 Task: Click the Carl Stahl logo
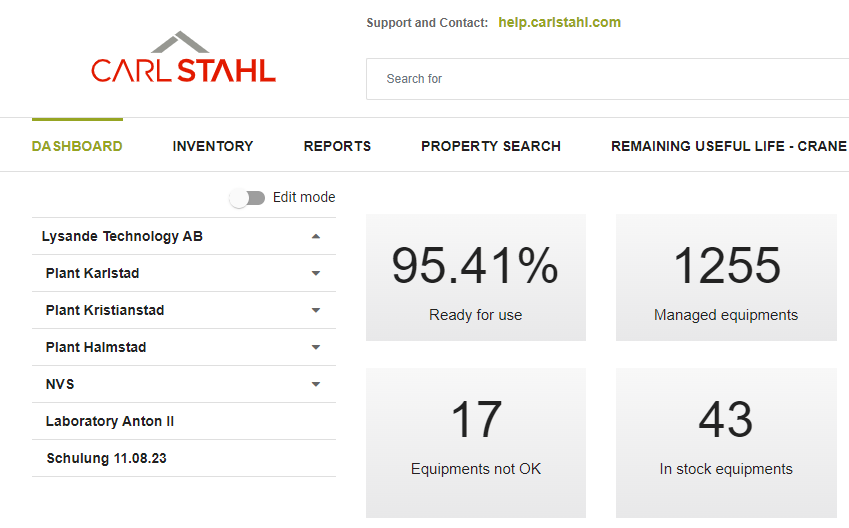183,59
